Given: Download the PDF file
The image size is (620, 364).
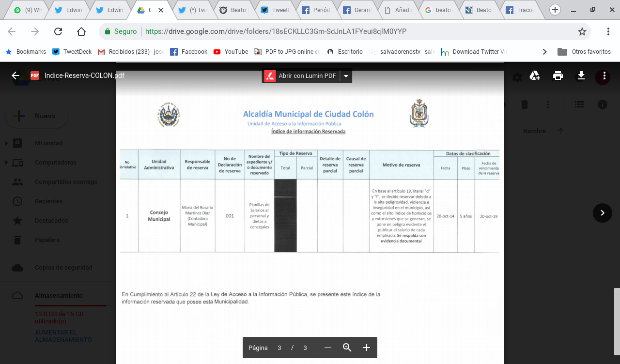Looking at the screenshot, I should pyautogui.click(x=581, y=76).
